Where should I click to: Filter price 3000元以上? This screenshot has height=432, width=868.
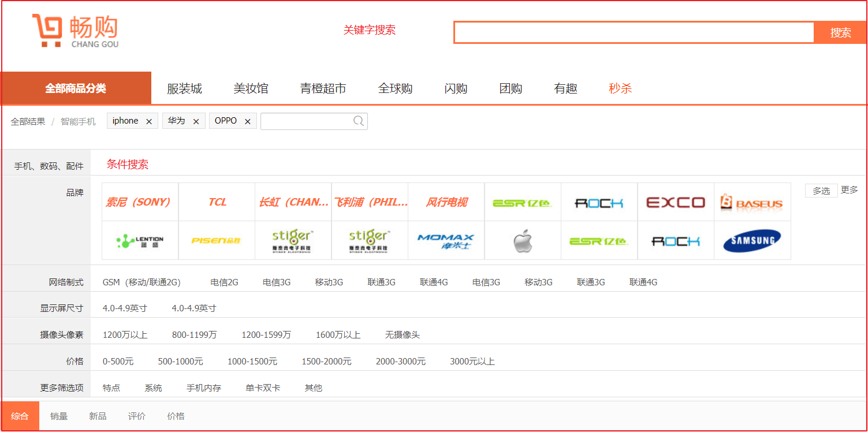(x=472, y=362)
